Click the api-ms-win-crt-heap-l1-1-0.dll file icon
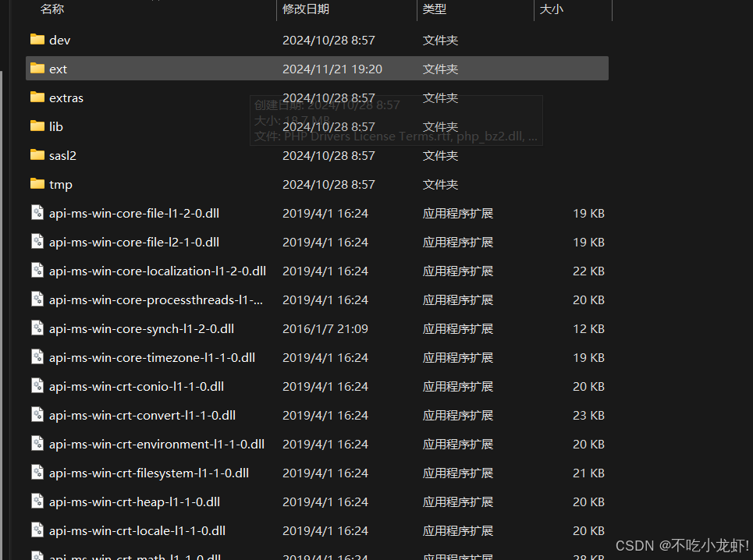Screen dimensions: 753x560 (x=37, y=502)
